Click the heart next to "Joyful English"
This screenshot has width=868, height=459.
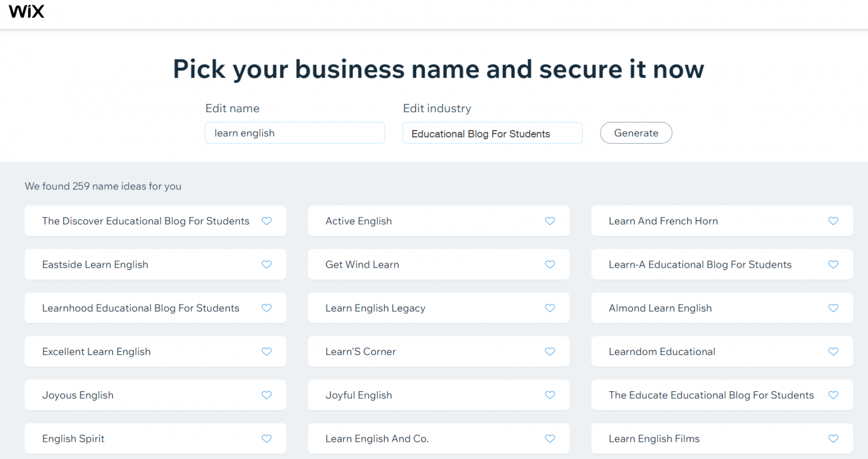(x=550, y=395)
